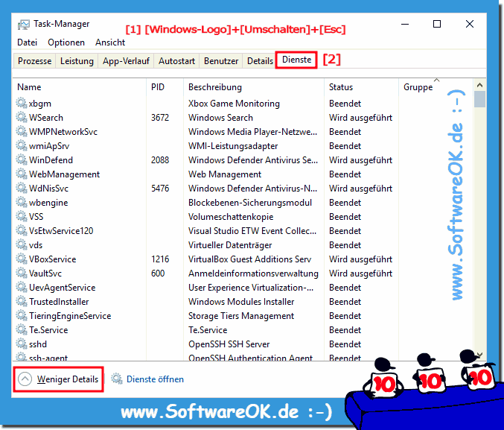504x430 pixels.
Task: Switch to the Details tab
Action: click(260, 61)
